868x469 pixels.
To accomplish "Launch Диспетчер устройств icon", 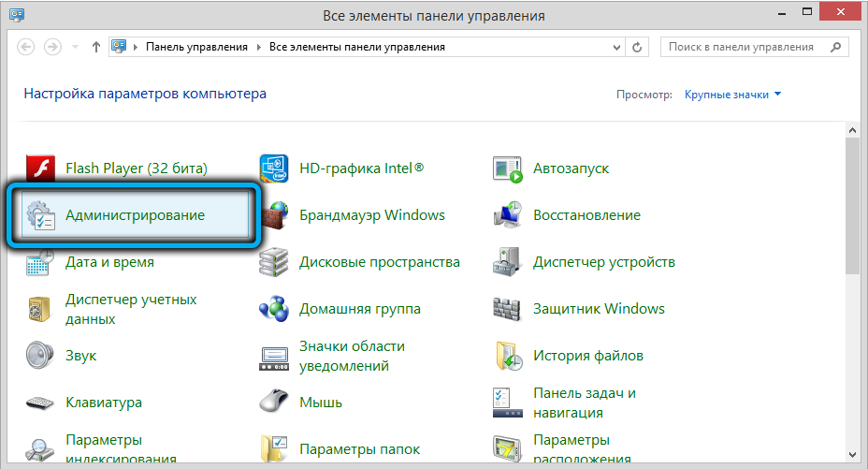I will 508,262.
